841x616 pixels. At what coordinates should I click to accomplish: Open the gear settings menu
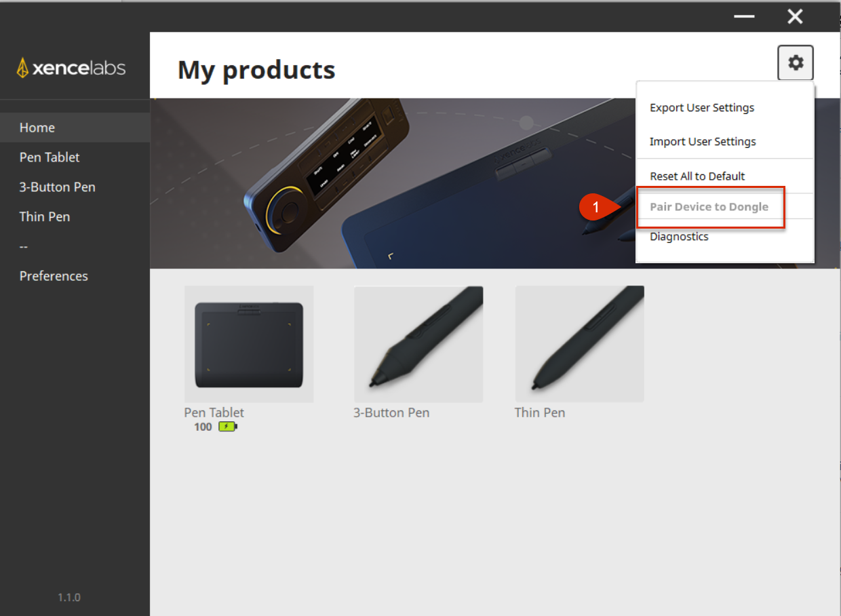[x=796, y=63]
